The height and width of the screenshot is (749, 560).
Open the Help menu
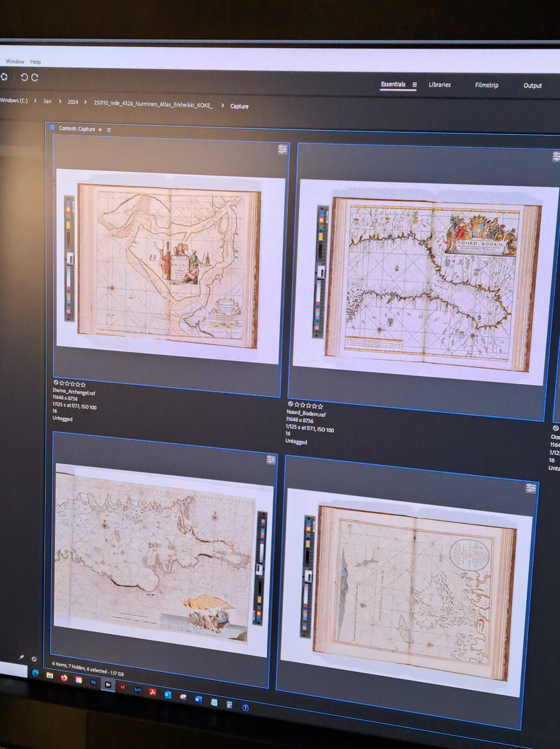point(36,62)
